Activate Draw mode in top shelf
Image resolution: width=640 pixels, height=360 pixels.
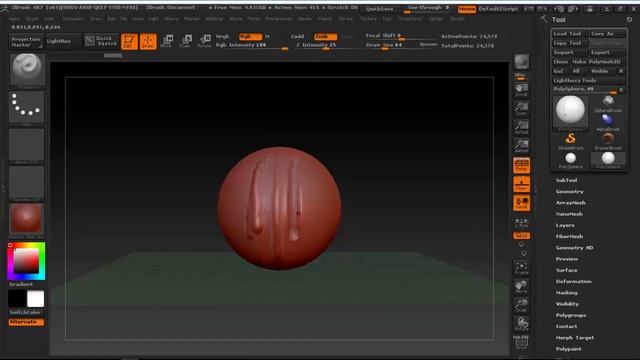[x=148, y=41]
